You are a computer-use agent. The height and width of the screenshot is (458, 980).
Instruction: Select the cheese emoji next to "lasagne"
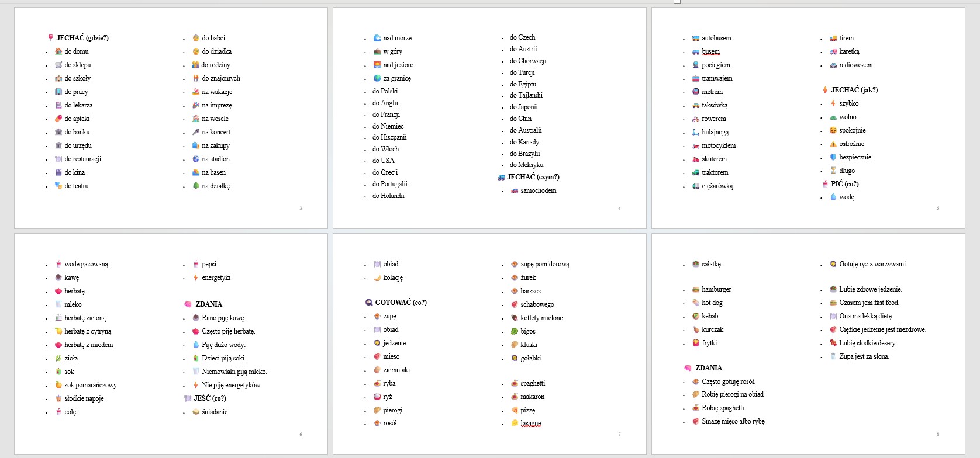tap(515, 423)
